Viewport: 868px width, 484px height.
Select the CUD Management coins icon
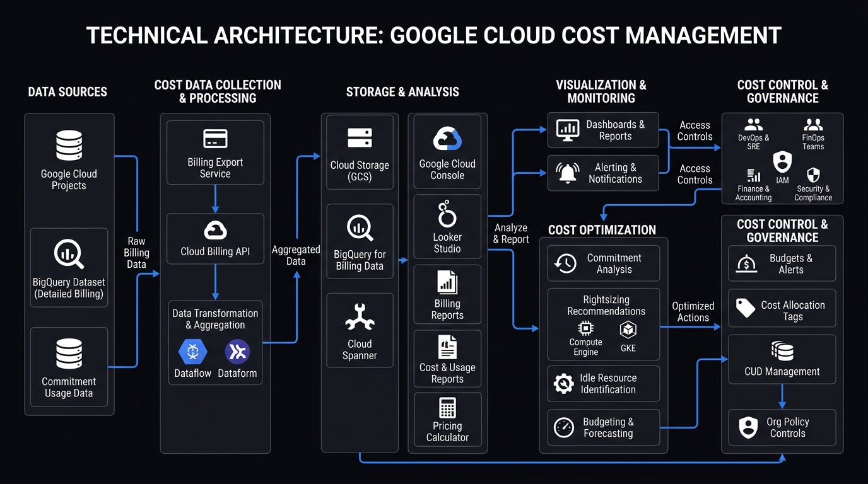(x=782, y=352)
